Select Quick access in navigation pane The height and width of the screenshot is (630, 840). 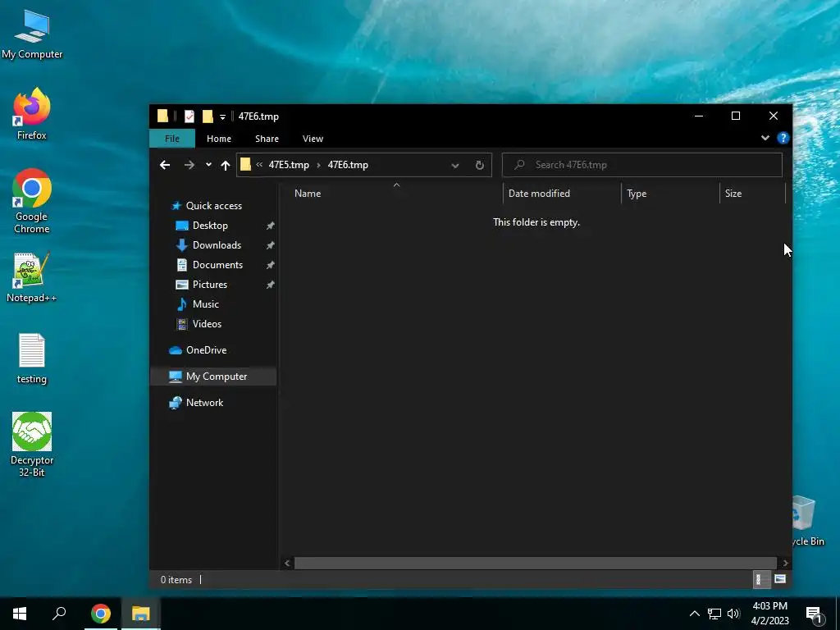coord(213,206)
